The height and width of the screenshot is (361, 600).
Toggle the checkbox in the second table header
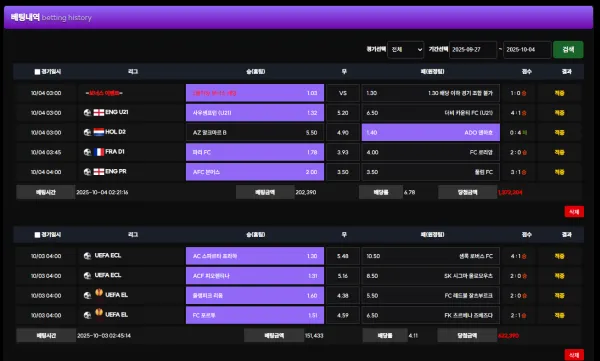(x=37, y=235)
